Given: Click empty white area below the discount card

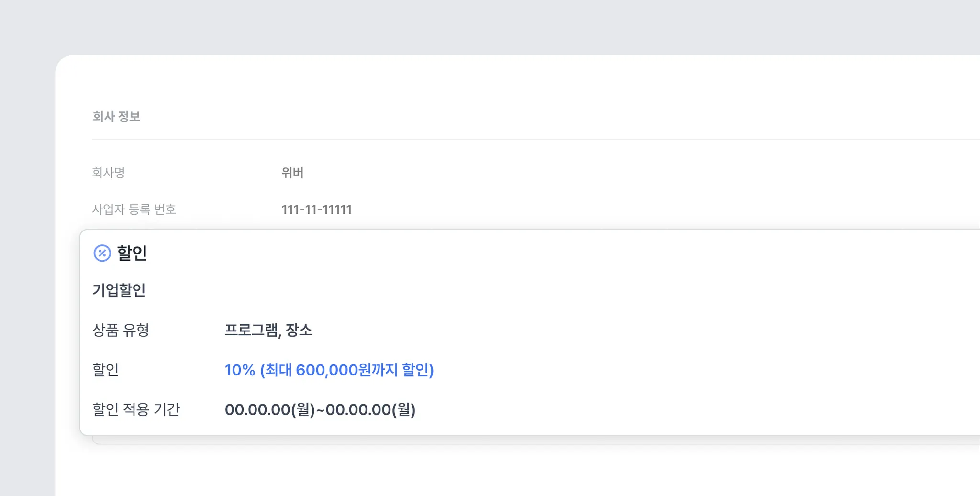Looking at the screenshot, I should pyautogui.click(x=479, y=471).
